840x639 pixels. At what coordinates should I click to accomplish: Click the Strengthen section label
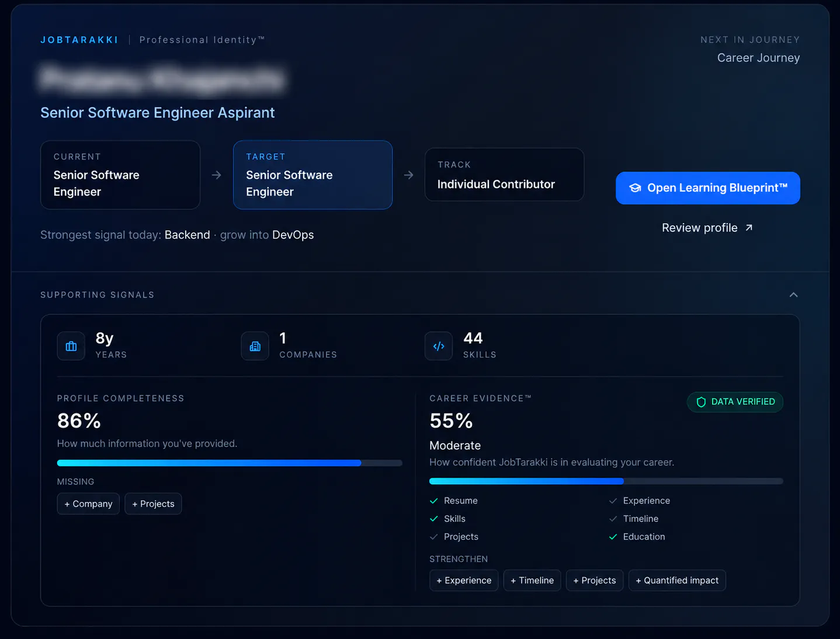459,559
